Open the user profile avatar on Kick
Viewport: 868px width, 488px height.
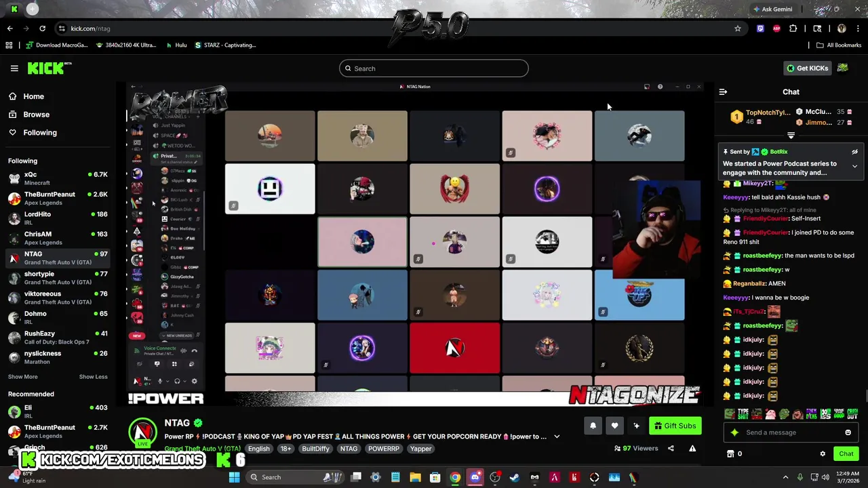(842, 68)
